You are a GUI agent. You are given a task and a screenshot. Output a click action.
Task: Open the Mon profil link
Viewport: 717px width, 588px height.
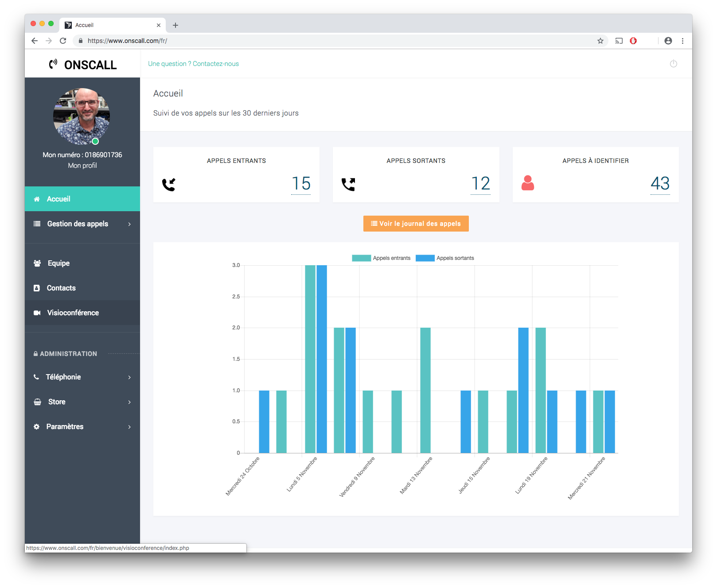(x=82, y=166)
